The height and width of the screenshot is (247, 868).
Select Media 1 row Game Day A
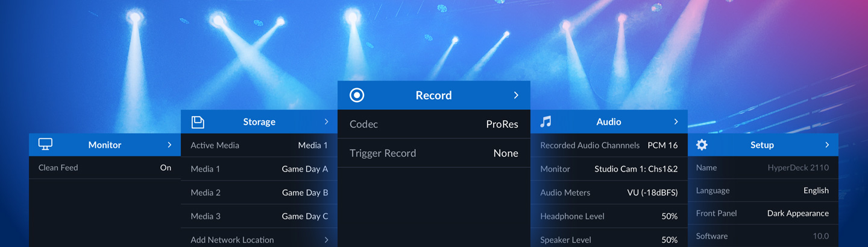(x=259, y=169)
